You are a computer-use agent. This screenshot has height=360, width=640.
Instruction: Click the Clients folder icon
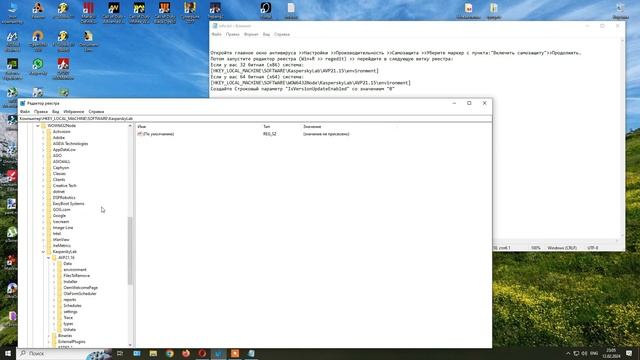pyautogui.click(x=49, y=180)
